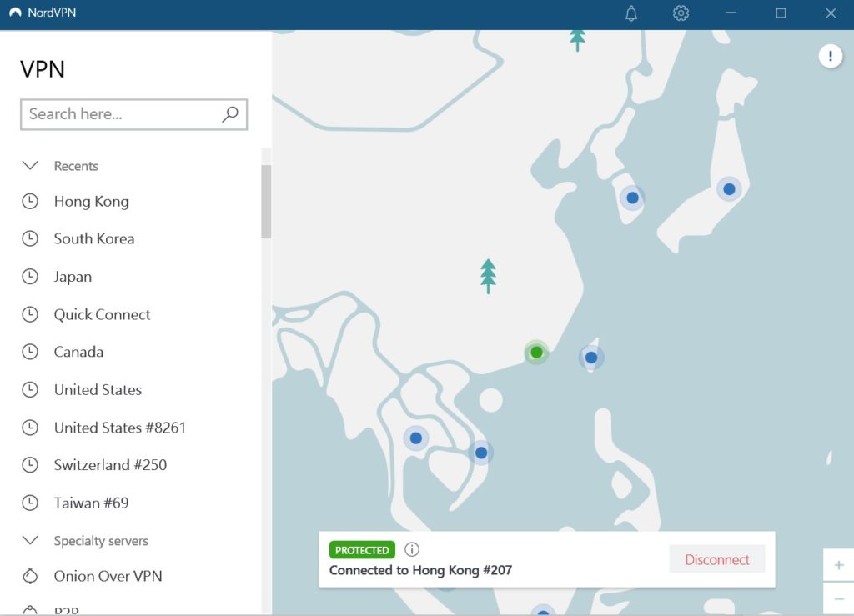Maximize the NordVPN window
854x616 pixels.
781,13
